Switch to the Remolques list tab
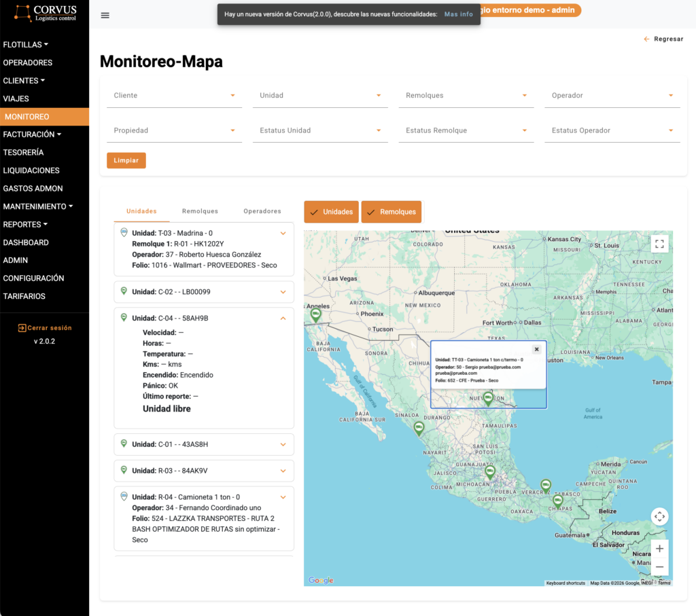This screenshot has height=616, width=696. pyautogui.click(x=200, y=211)
